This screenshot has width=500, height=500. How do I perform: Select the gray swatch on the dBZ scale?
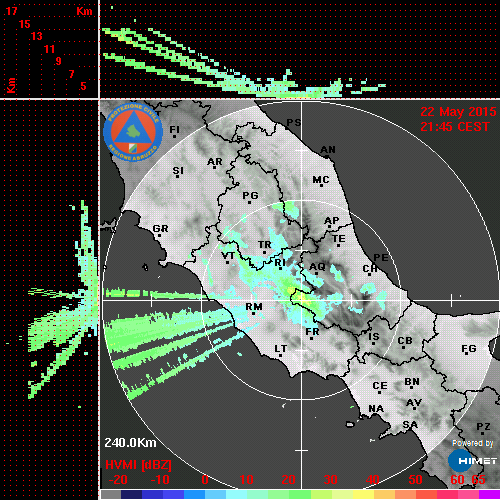point(111,494)
